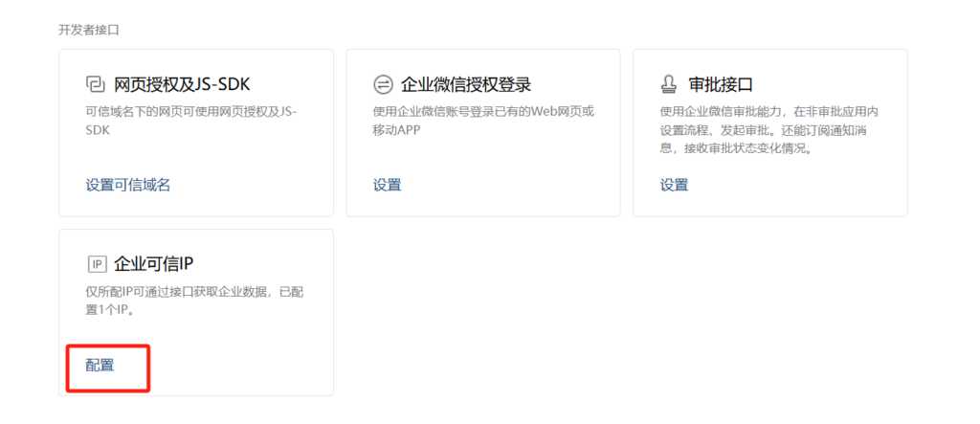Open the 设置可信域名 link
980x424 pixels.
click(x=127, y=185)
